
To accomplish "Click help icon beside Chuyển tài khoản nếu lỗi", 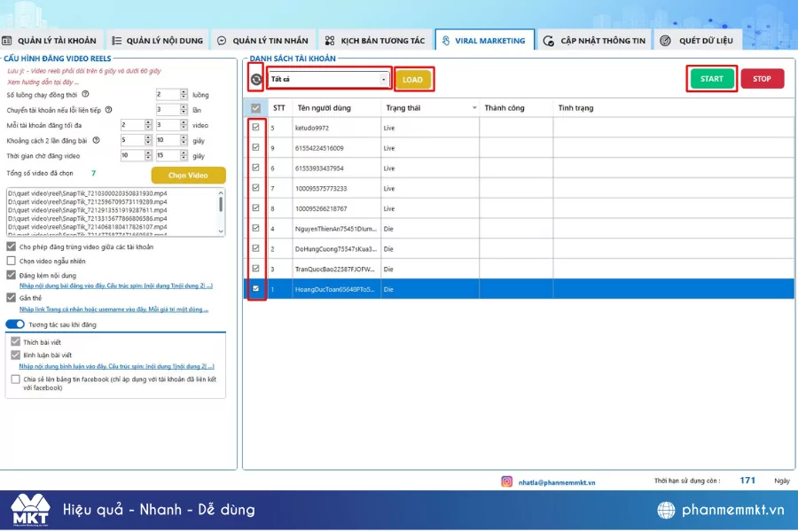I will click(108, 110).
